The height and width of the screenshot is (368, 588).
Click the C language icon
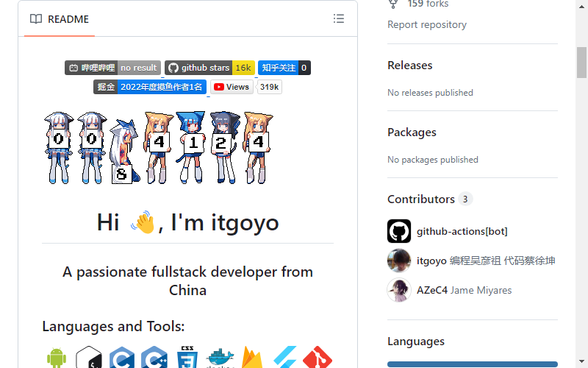click(x=122, y=358)
